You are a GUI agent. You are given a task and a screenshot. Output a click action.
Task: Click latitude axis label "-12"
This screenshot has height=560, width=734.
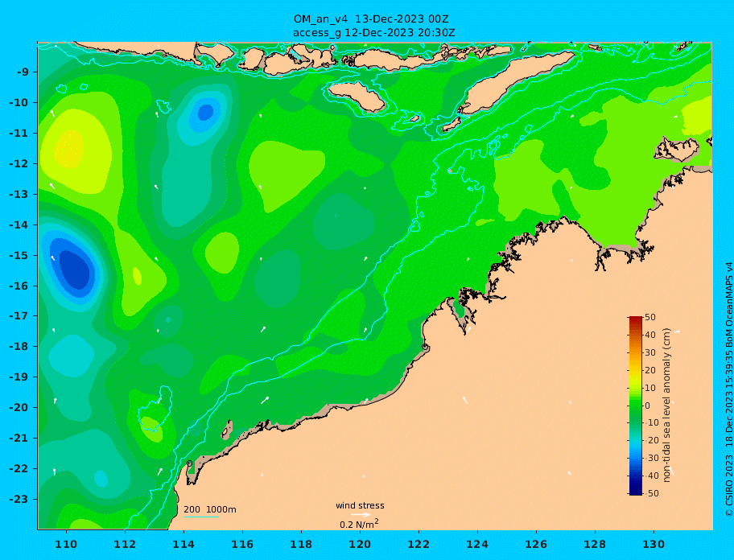coord(19,164)
